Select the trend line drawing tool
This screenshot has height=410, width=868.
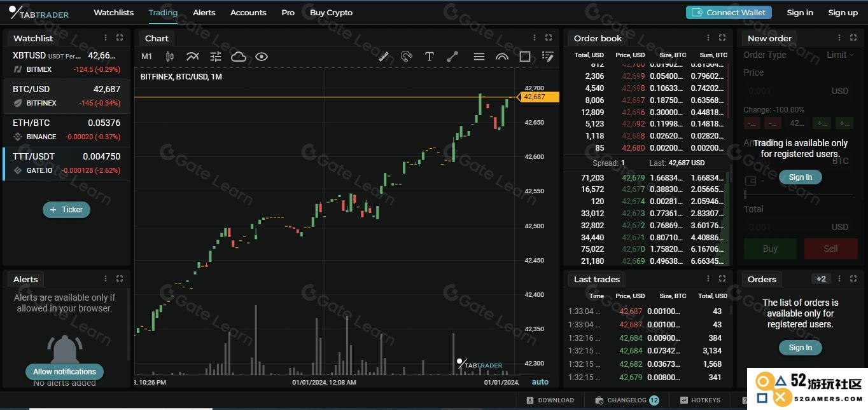click(452, 57)
